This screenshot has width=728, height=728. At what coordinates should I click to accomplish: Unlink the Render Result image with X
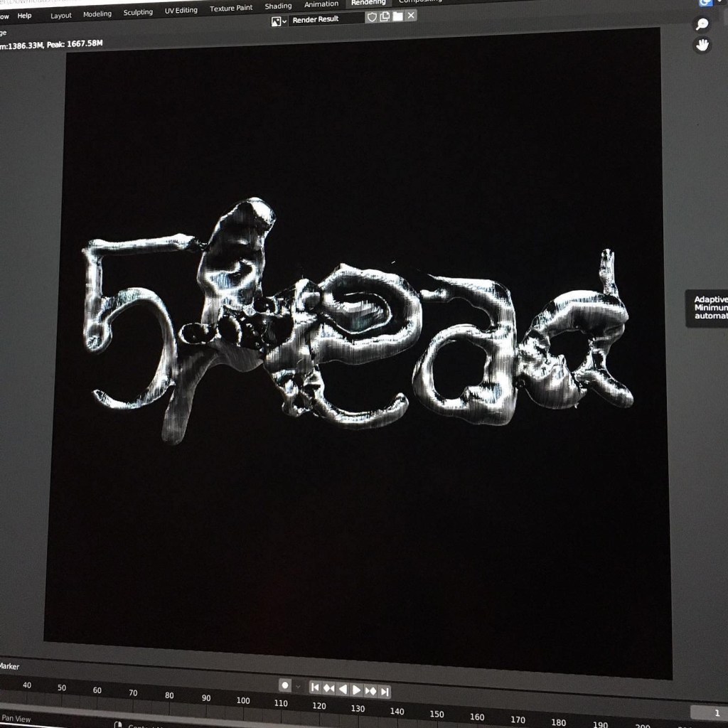[411, 15]
